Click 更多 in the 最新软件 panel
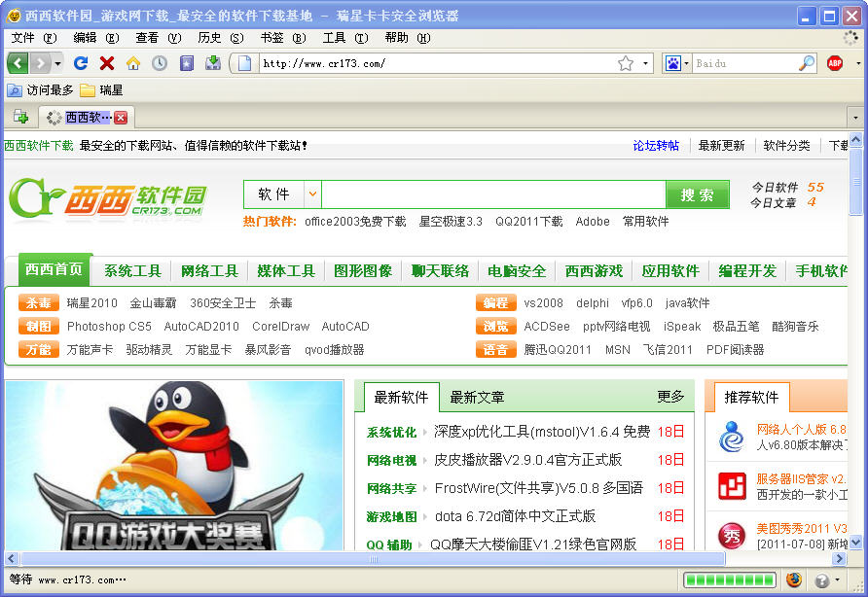Image resolution: width=868 pixels, height=597 pixels. coord(670,397)
